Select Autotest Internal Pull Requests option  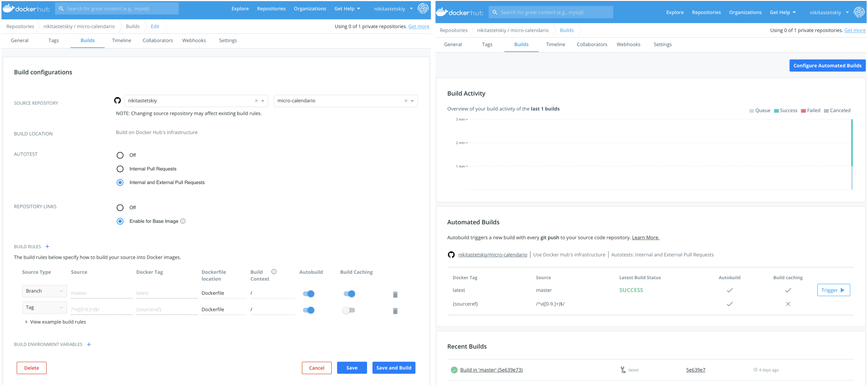tap(120, 169)
